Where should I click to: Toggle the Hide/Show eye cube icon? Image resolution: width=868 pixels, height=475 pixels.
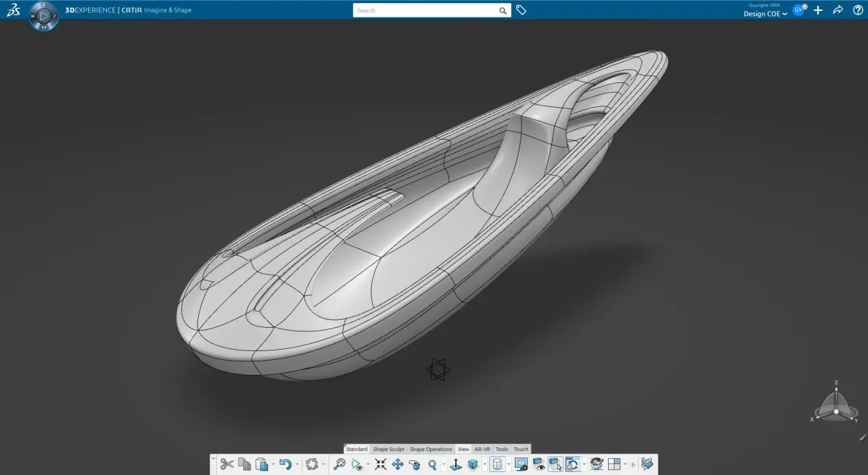539,464
